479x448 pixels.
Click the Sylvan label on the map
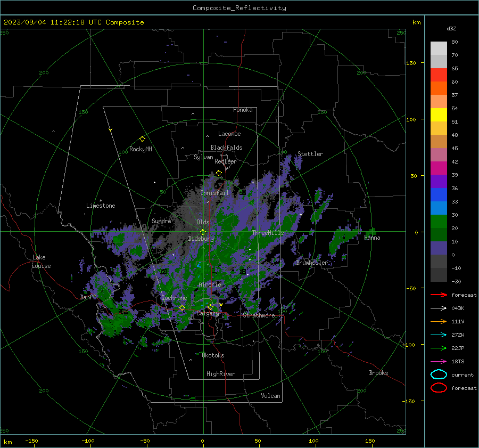pyautogui.click(x=203, y=157)
